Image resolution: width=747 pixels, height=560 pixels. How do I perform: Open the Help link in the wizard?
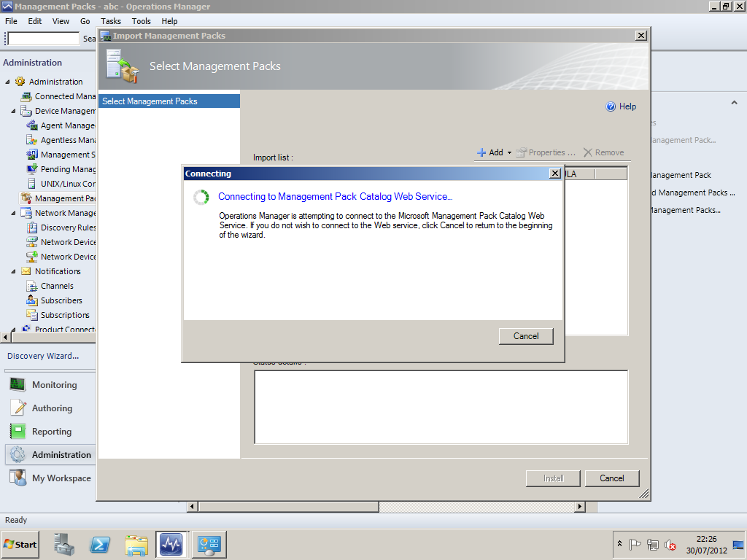point(627,106)
